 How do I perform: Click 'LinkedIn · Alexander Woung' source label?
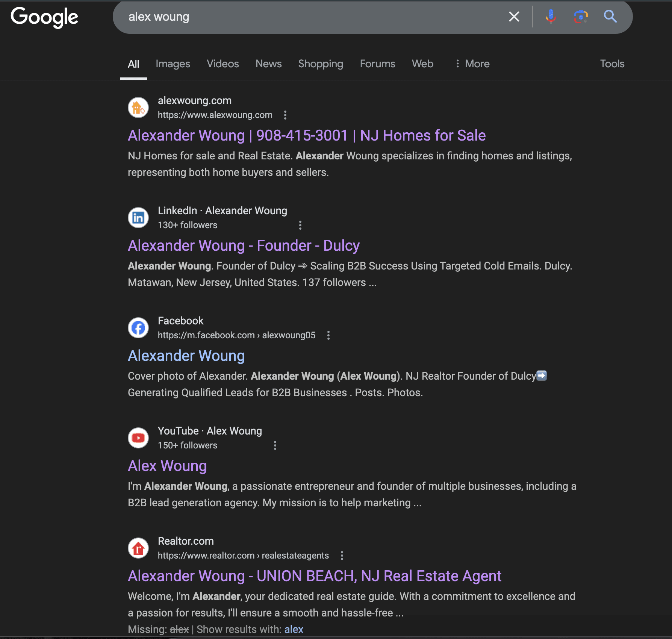(222, 210)
